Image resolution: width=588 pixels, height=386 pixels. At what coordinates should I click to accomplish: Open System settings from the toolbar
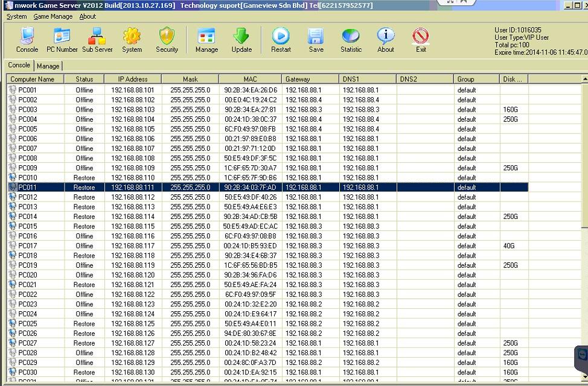point(132,39)
